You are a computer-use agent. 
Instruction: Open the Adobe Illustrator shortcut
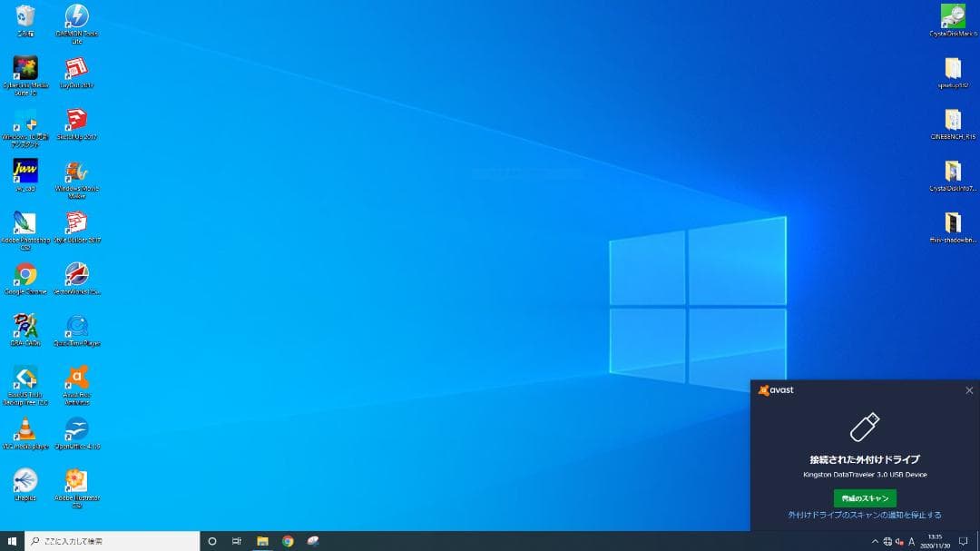tap(76, 479)
